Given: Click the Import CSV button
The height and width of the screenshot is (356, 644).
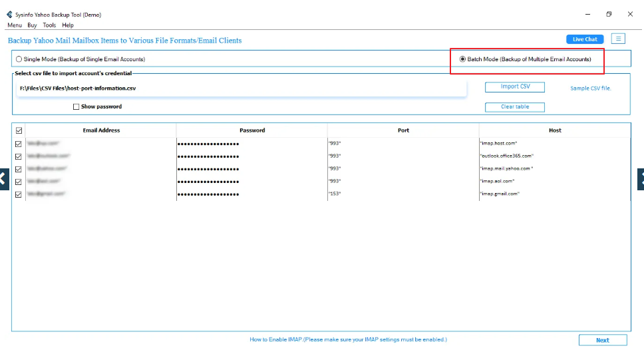Looking at the screenshot, I should [x=515, y=87].
